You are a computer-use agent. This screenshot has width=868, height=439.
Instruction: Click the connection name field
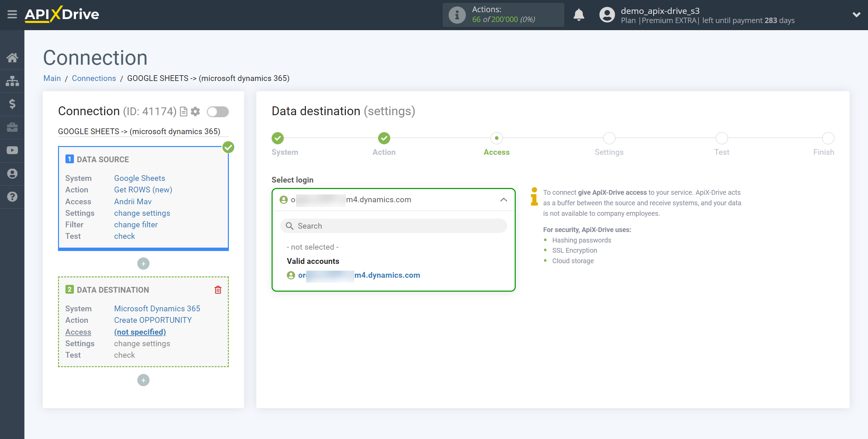click(x=143, y=131)
